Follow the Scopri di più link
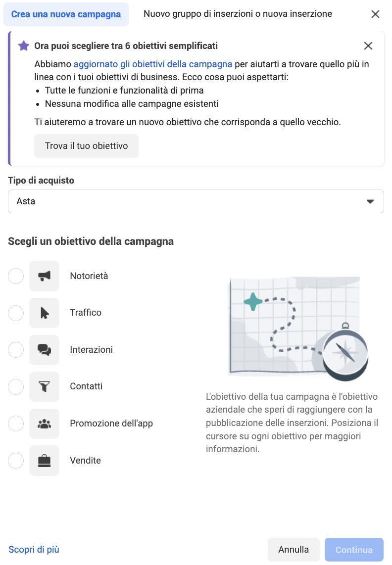Viewport: 392px width, 565px height. 34,550
